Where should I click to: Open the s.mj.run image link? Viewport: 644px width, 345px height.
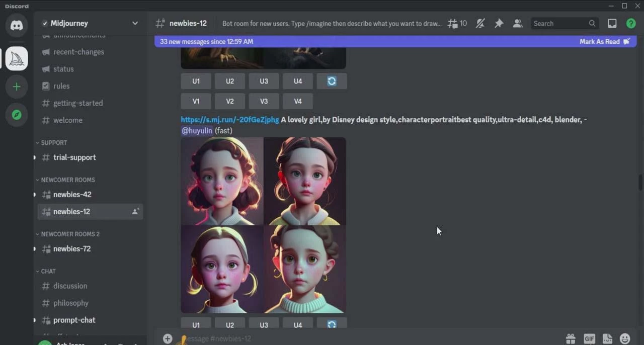(x=229, y=120)
